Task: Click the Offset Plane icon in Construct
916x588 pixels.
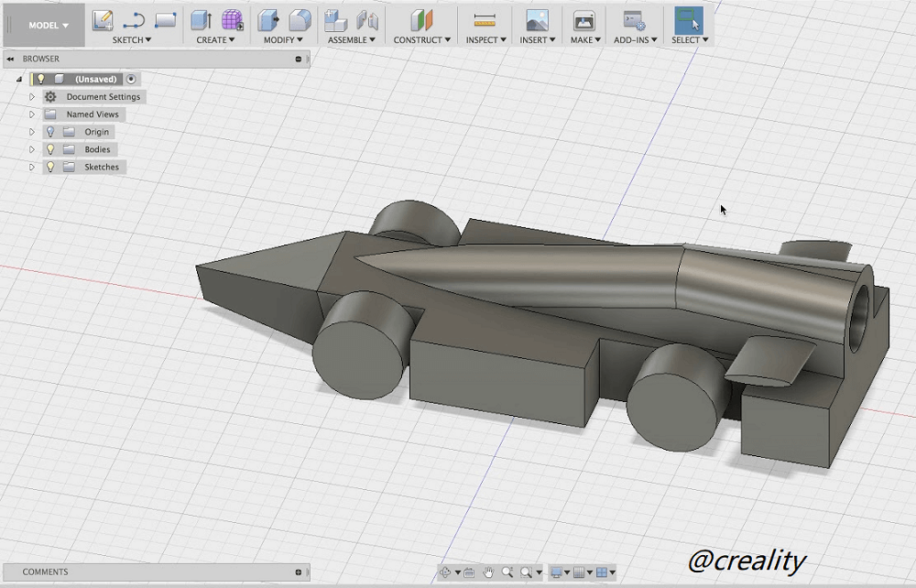Action: pos(421,19)
